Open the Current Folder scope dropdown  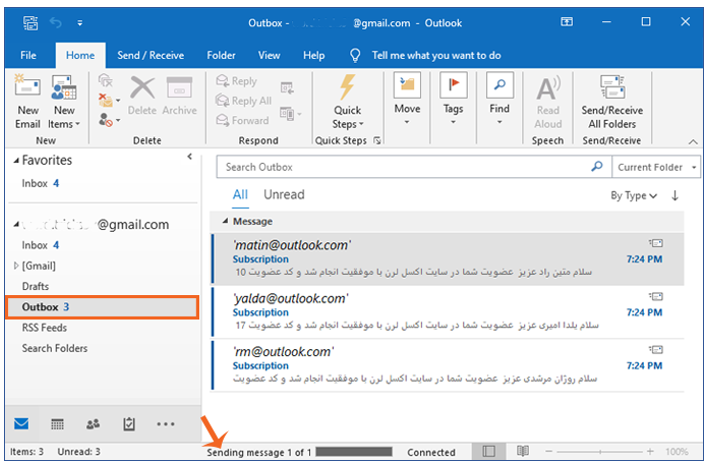[x=656, y=167]
